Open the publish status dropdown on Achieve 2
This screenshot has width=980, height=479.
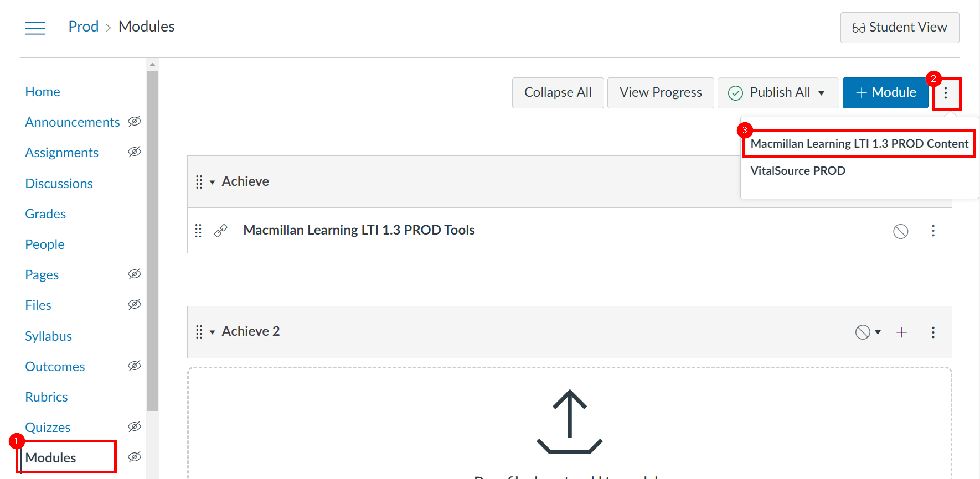[x=868, y=332]
